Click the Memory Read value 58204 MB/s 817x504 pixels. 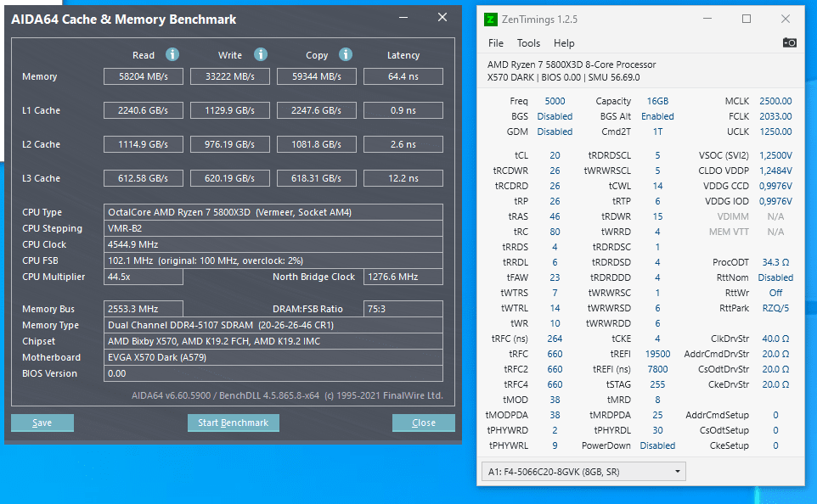(144, 76)
